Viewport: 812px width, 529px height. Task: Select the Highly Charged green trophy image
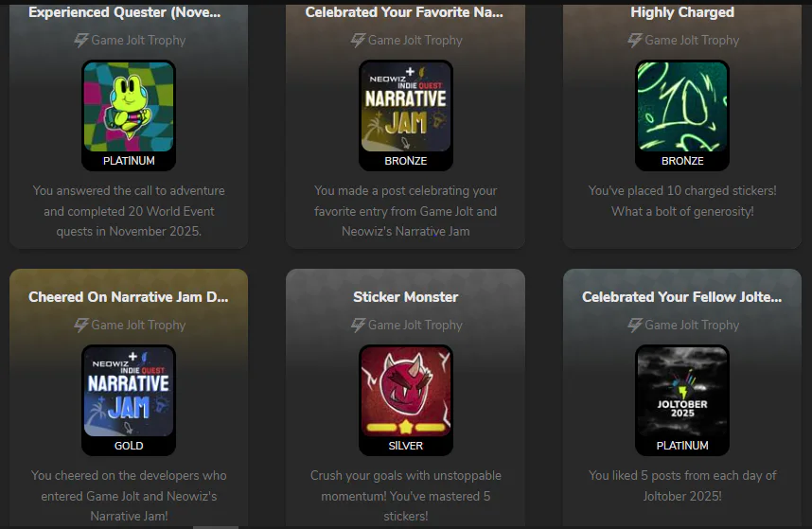[682, 107]
